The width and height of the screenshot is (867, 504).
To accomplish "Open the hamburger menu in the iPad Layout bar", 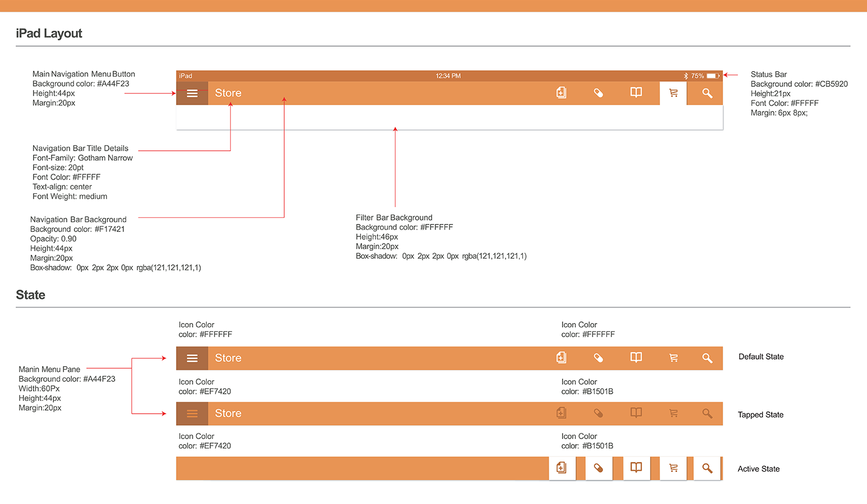I will tap(192, 94).
